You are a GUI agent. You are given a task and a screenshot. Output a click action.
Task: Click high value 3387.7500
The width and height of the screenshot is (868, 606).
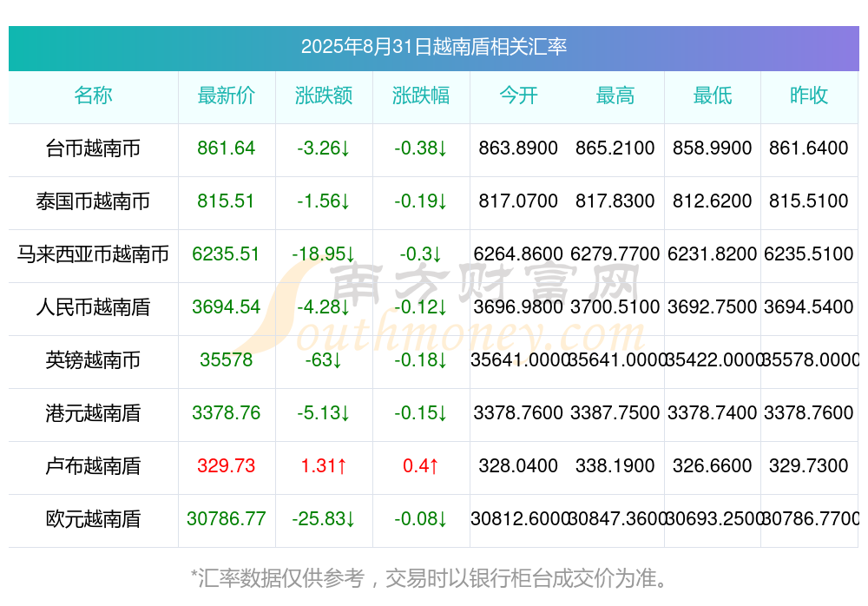(615, 412)
